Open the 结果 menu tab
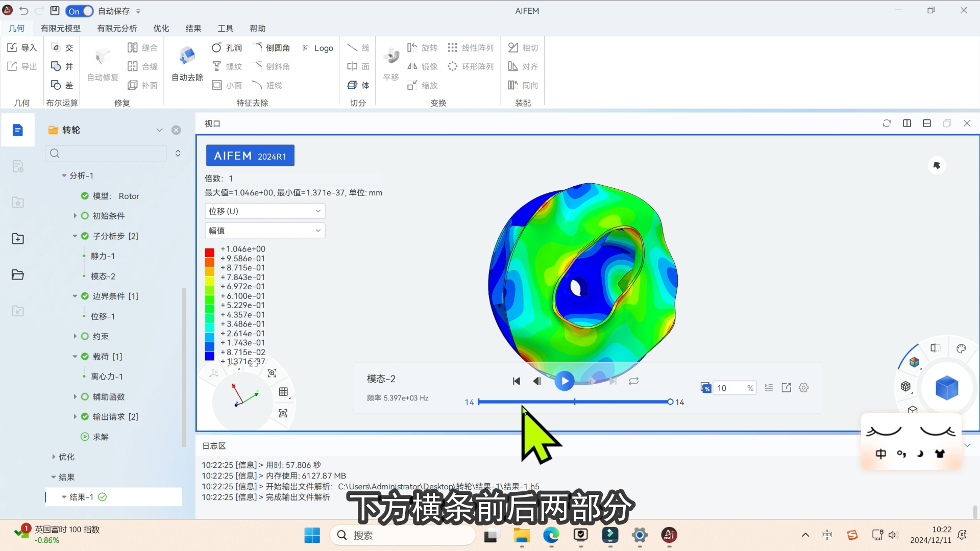The height and width of the screenshot is (551, 980). tap(193, 29)
